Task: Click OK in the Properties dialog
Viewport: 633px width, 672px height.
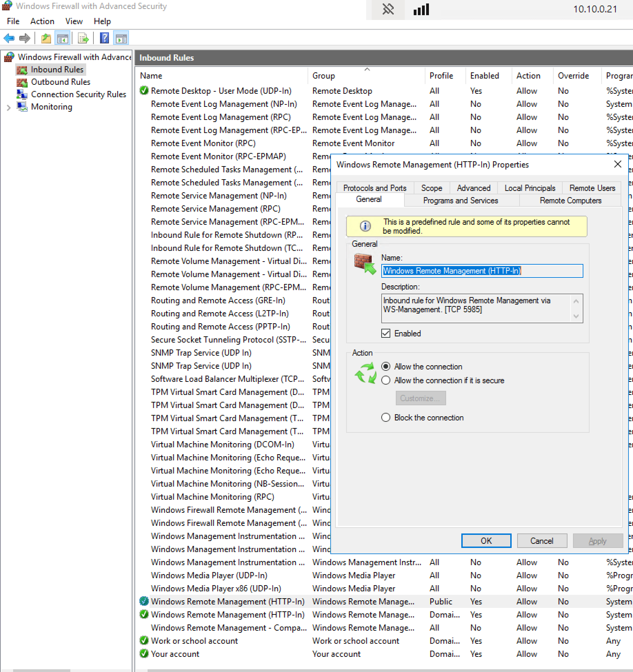Action: pyautogui.click(x=486, y=541)
